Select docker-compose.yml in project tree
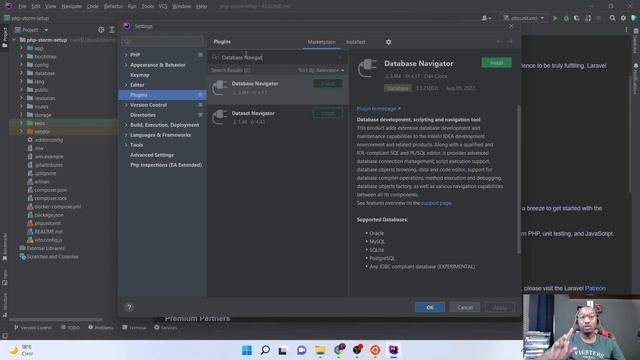Image resolution: width=640 pixels, height=360 pixels. pyautogui.click(x=58, y=207)
